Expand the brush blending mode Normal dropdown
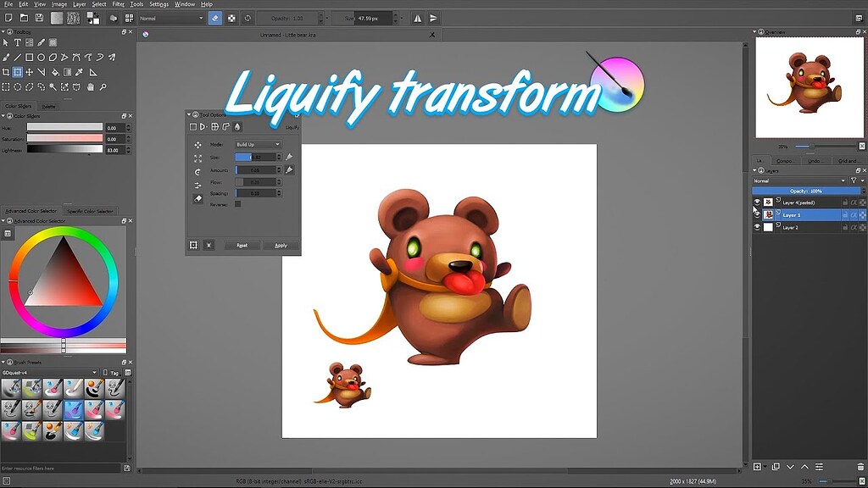The width and height of the screenshot is (868, 488). [170, 18]
